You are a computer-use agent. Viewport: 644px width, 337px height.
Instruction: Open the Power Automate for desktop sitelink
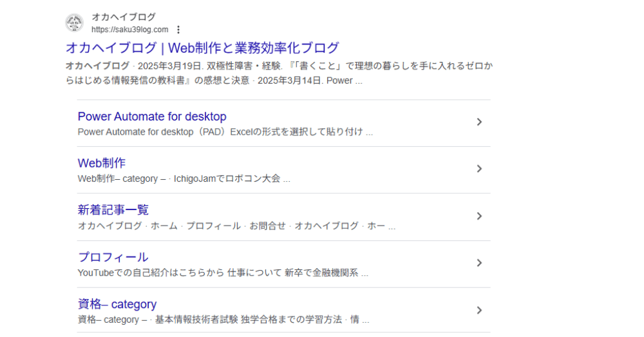152,117
